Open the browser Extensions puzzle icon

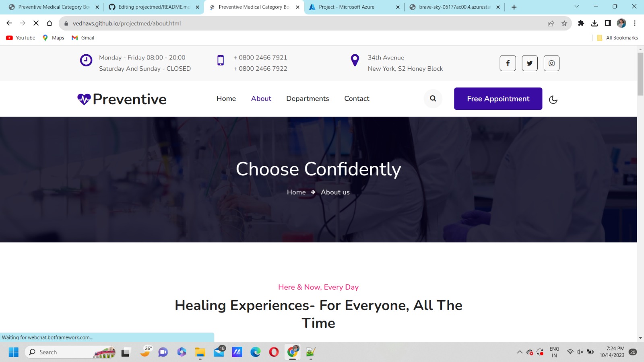pyautogui.click(x=581, y=23)
